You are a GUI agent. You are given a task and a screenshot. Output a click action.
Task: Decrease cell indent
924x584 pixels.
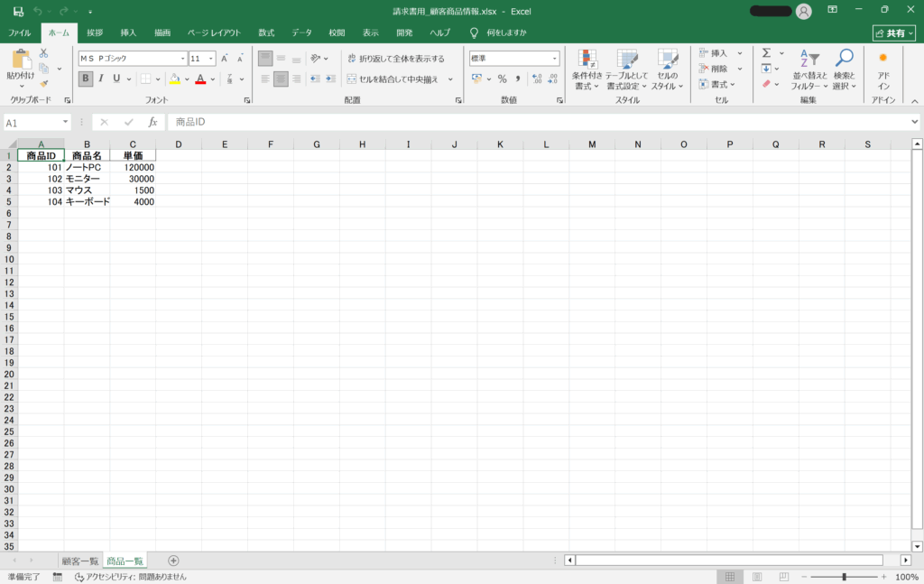[x=315, y=79]
